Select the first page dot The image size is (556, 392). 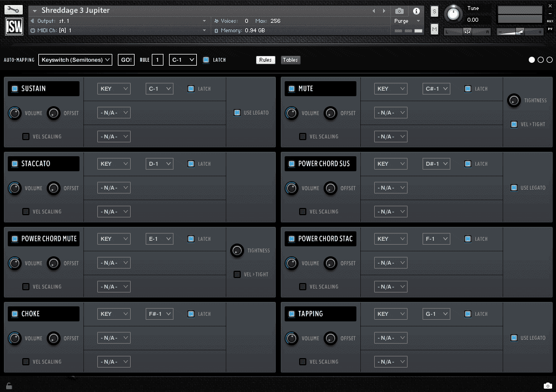click(532, 60)
